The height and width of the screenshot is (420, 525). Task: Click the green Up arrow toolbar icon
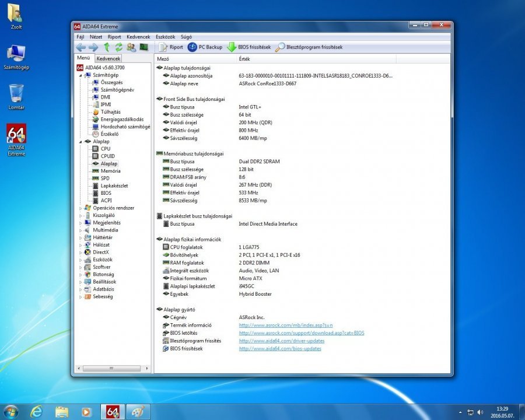pos(107,47)
